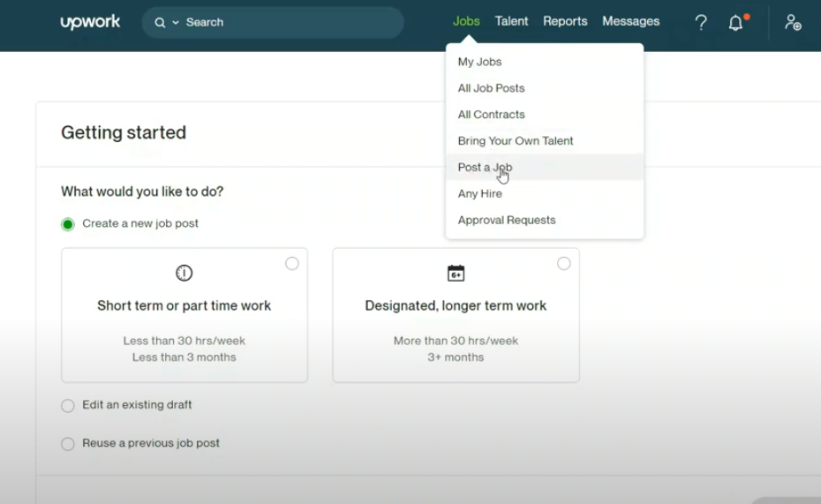Open the Reports menu

pos(565,21)
